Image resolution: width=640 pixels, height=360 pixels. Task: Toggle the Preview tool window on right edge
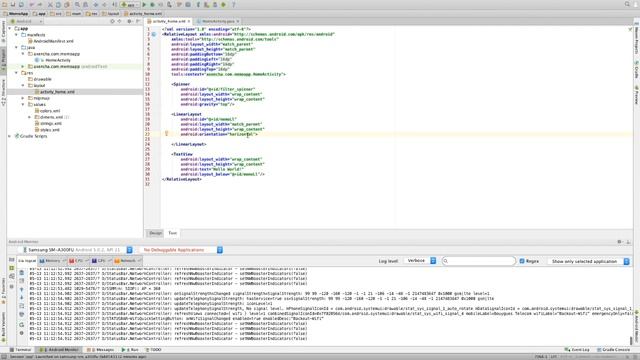[x=637, y=95]
